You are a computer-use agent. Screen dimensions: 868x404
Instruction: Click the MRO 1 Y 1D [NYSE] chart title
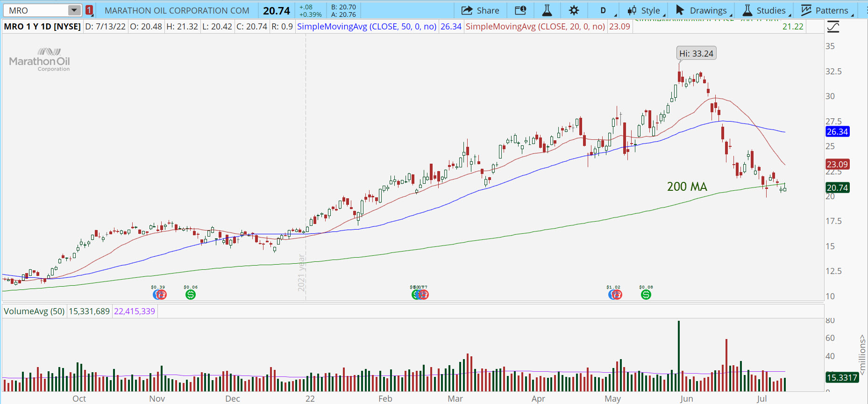(43, 27)
